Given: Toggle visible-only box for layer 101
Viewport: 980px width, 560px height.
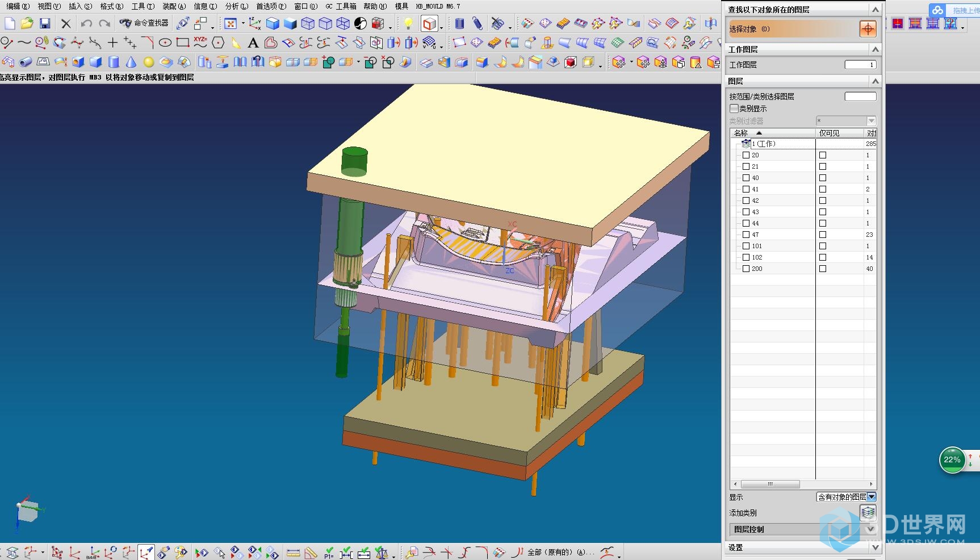Looking at the screenshot, I should point(823,246).
